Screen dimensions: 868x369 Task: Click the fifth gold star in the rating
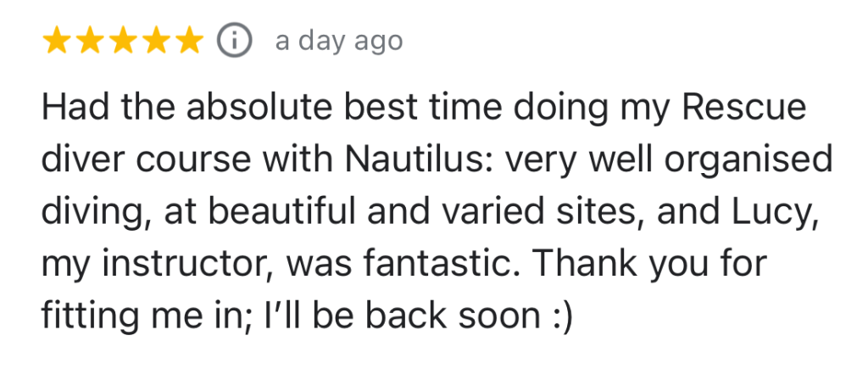(189, 41)
